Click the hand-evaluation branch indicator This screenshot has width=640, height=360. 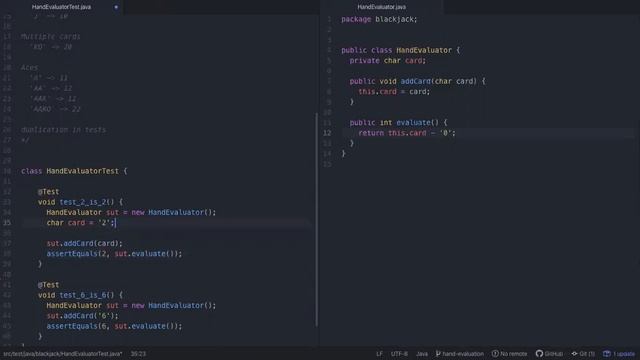[460, 354]
